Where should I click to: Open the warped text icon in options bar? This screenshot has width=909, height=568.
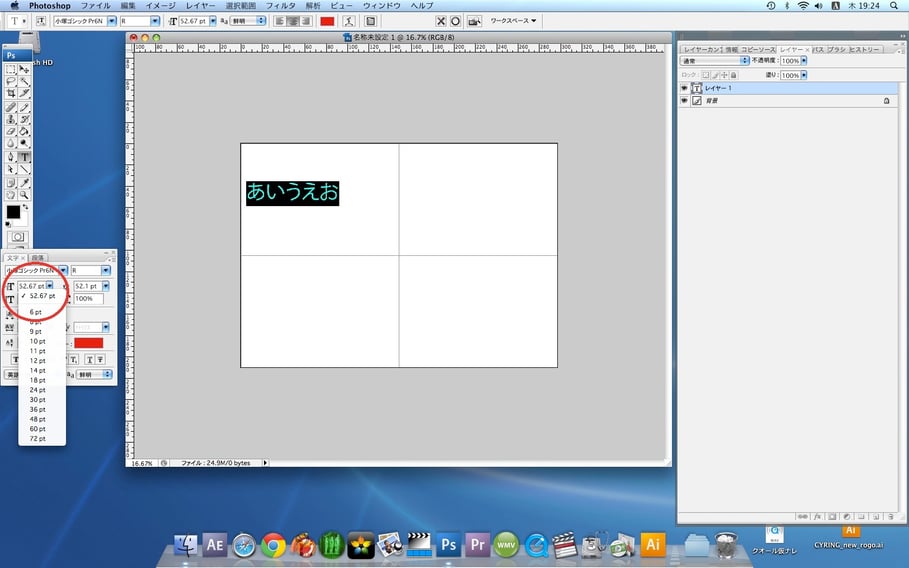click(348, 20)
